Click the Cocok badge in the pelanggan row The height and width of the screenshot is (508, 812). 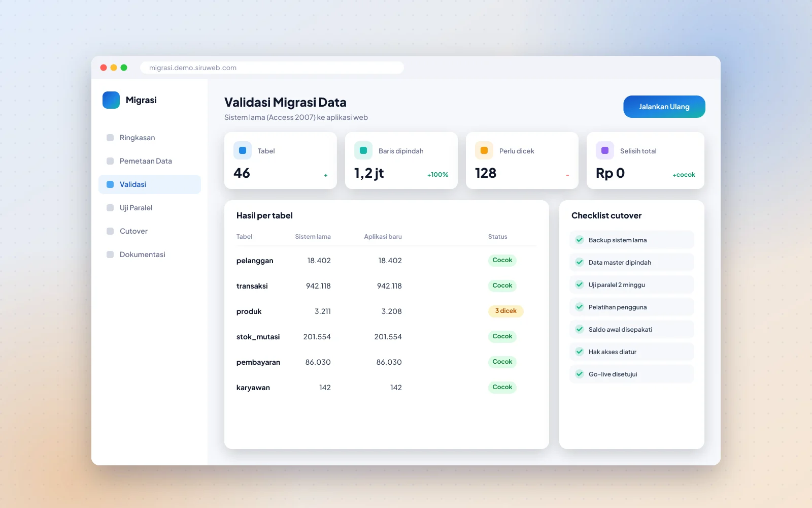502,260
